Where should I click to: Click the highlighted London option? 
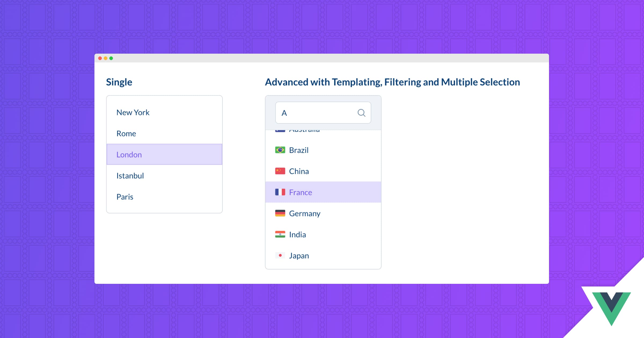click(x=164, y=155)
